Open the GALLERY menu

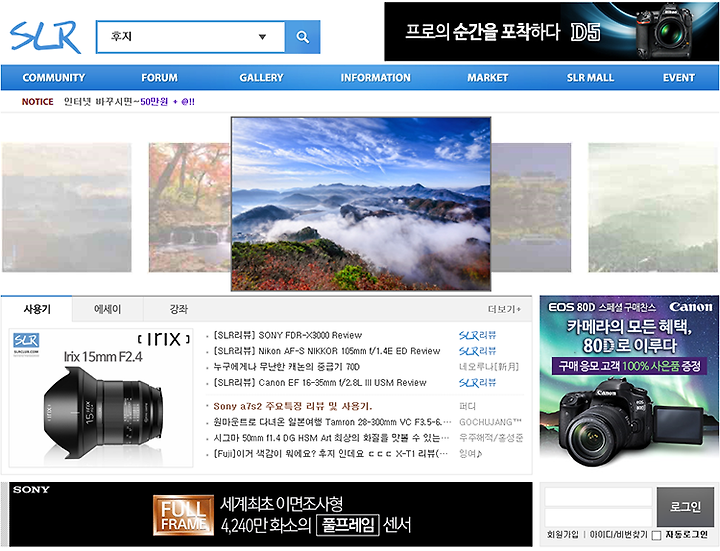click(x=261, y=78)
